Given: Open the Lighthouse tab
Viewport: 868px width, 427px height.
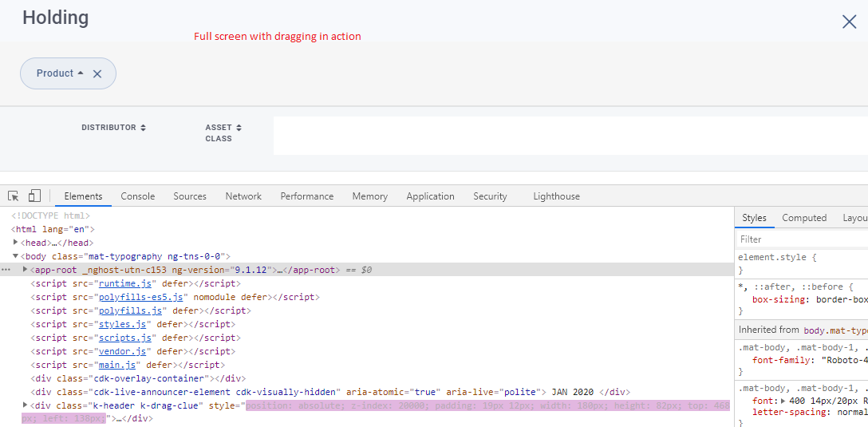Looking at the screenshot, I should click(556, 196).
